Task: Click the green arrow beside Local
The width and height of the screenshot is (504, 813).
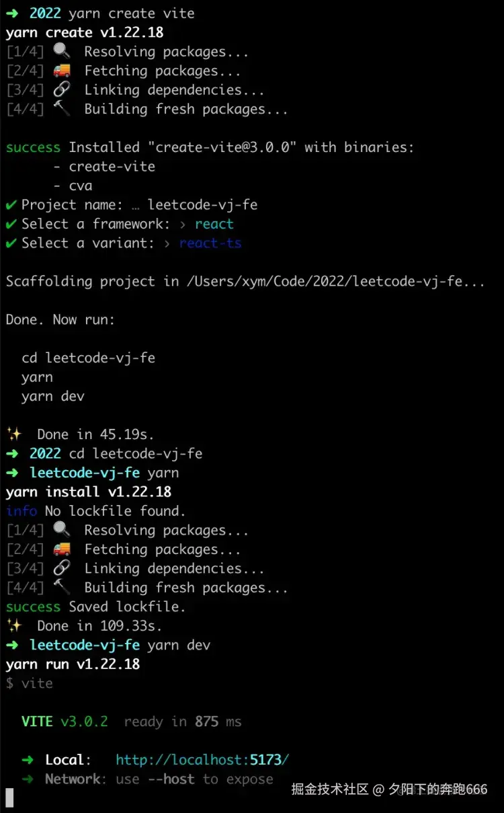Action: pyautogui.click(x=28, y=760)
